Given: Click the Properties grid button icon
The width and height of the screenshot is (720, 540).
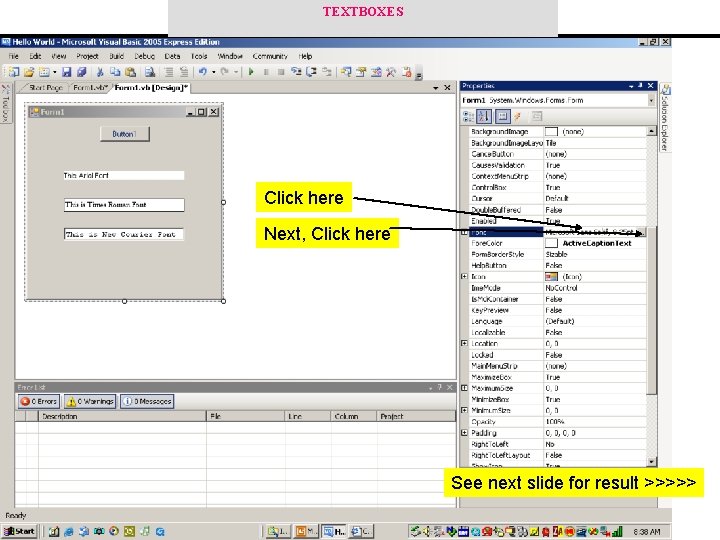Looking at the screenshot, I should (502, 117).
